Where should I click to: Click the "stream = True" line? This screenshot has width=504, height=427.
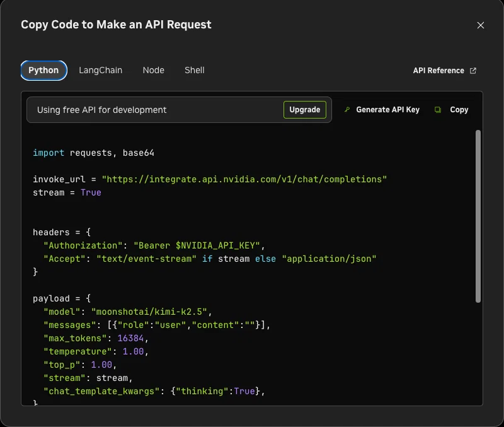click(67, 192)
